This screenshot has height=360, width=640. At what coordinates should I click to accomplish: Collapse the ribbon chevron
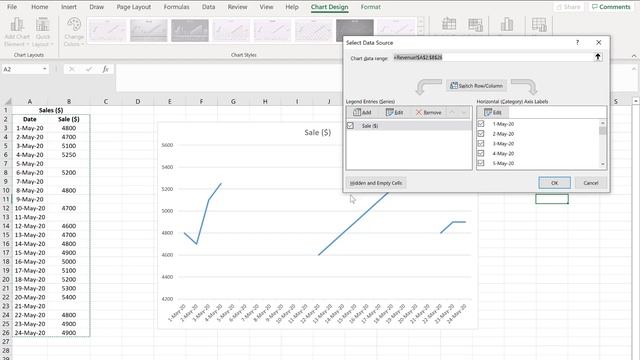click(634, 56)
